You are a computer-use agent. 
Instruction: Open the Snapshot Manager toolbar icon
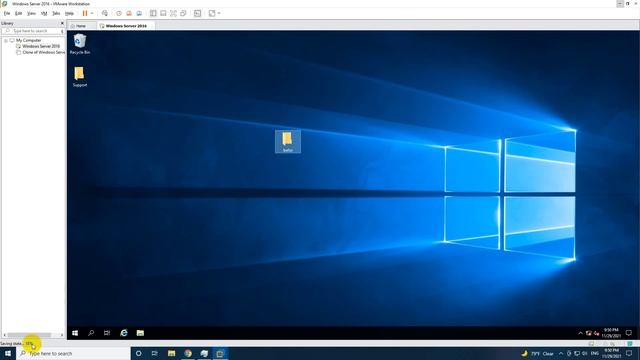[139, 13]
